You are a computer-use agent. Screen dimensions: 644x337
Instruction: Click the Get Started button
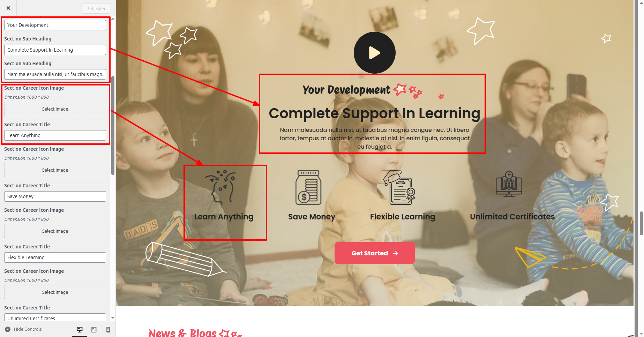pos(374,253)
